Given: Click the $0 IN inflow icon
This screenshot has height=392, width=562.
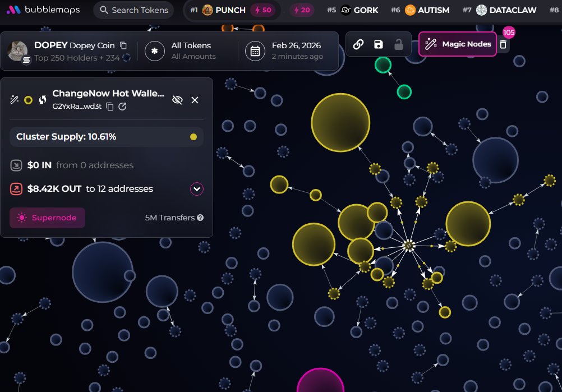Looking at the screenshot, I should coord(16,165).
